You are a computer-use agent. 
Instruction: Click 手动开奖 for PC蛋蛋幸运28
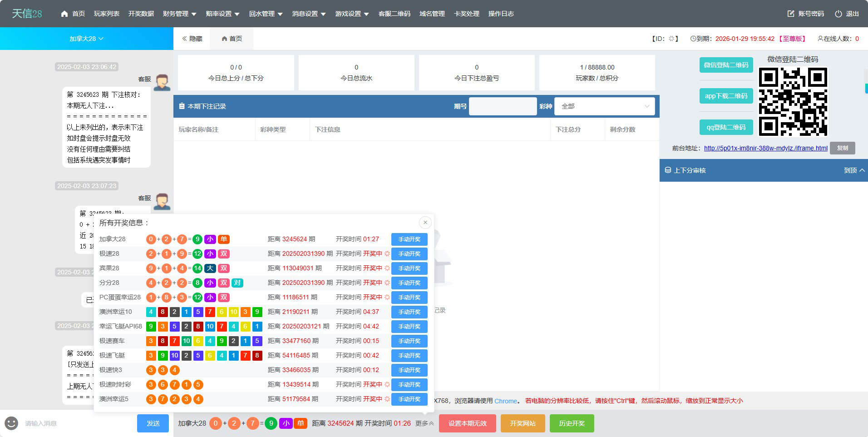(409, 297)
